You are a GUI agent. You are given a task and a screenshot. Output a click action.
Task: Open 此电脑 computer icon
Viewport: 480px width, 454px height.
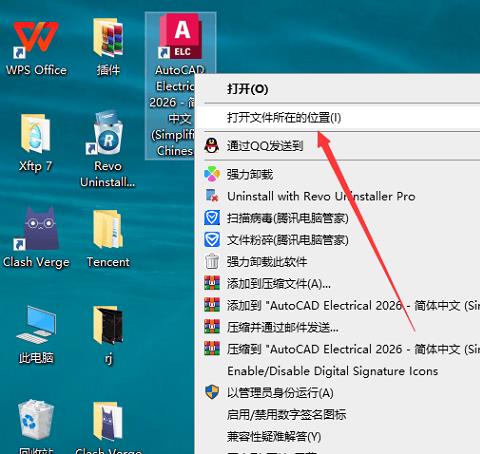tap(36, 325)
